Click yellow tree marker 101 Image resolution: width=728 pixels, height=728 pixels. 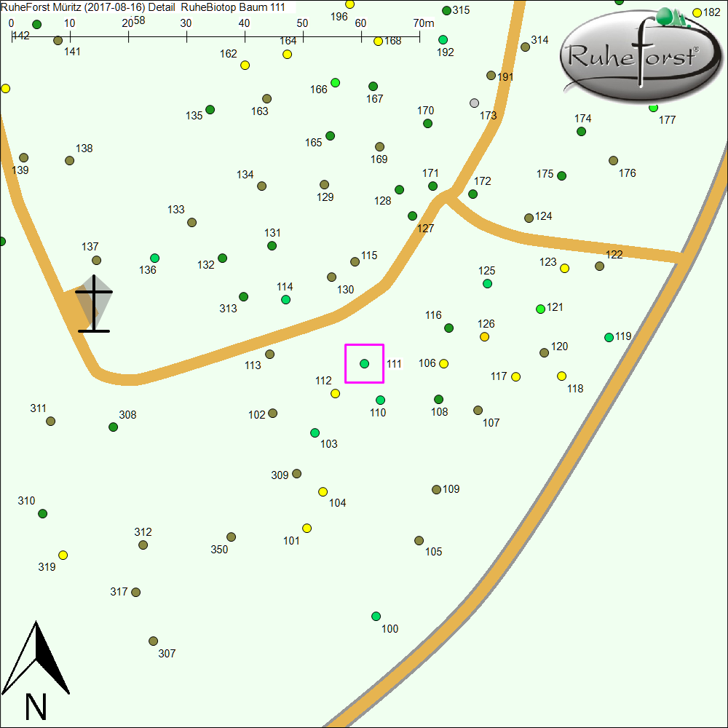tap(306, 528)
